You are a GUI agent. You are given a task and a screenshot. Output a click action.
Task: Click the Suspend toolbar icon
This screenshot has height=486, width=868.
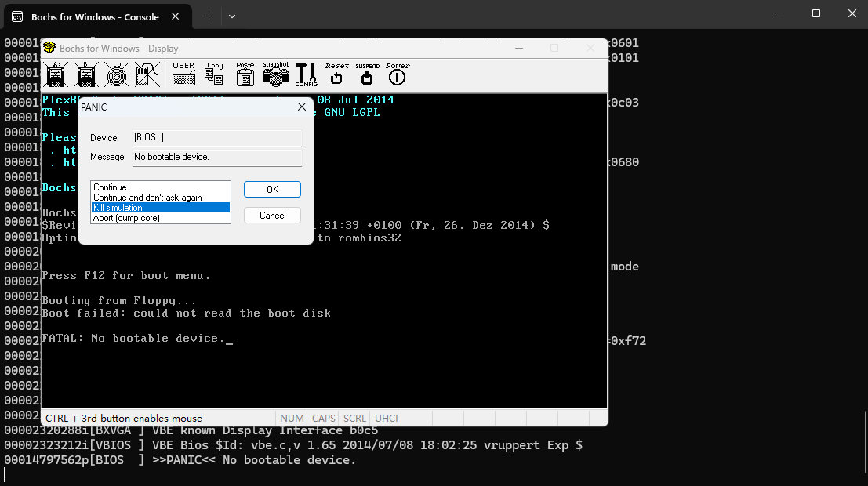coord(367,74)
